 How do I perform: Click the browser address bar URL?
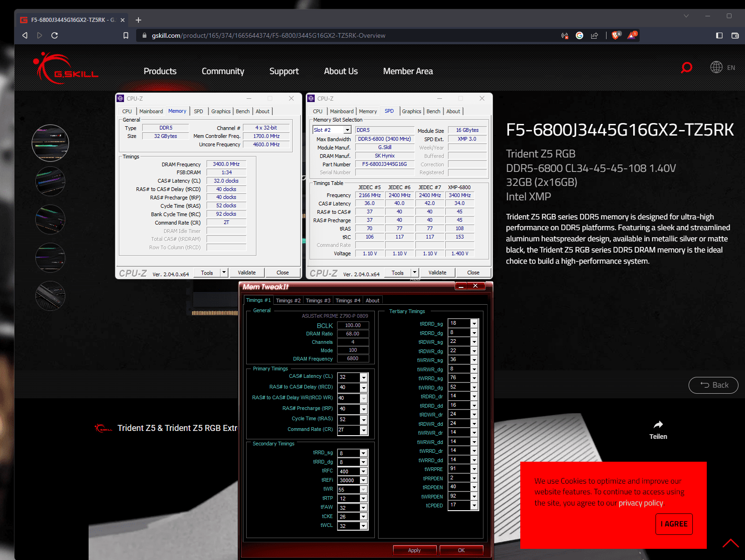269,35
